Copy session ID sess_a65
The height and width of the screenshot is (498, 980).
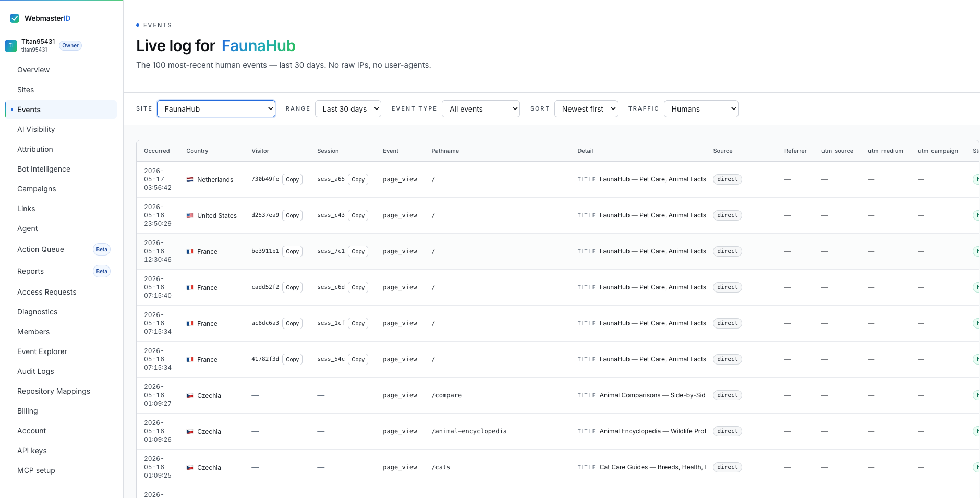pyautogui.click(x=358, y=179)
